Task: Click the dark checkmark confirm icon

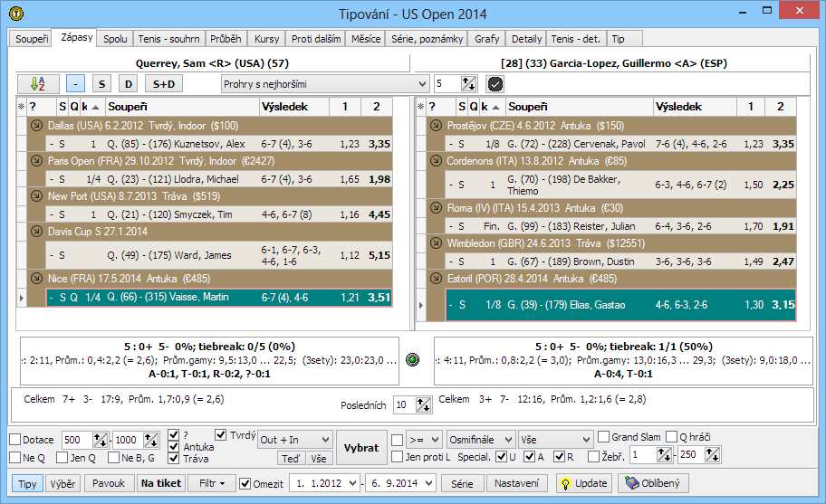Action: 495,84
